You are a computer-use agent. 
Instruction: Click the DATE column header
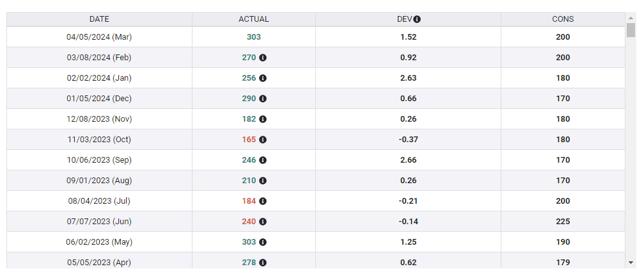click(x=99, y=19)
